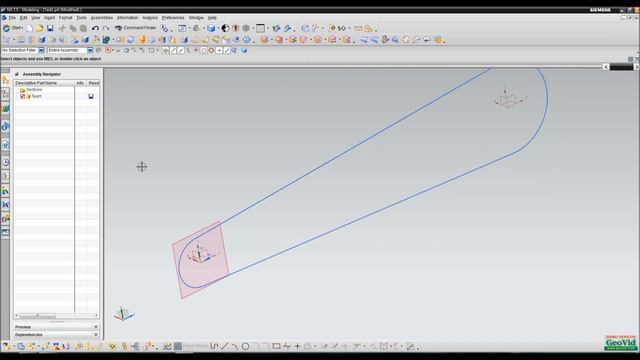Open the Assemblies menu
The width and height of the screenshot is (640, 360).
click(x=102, y=18)
